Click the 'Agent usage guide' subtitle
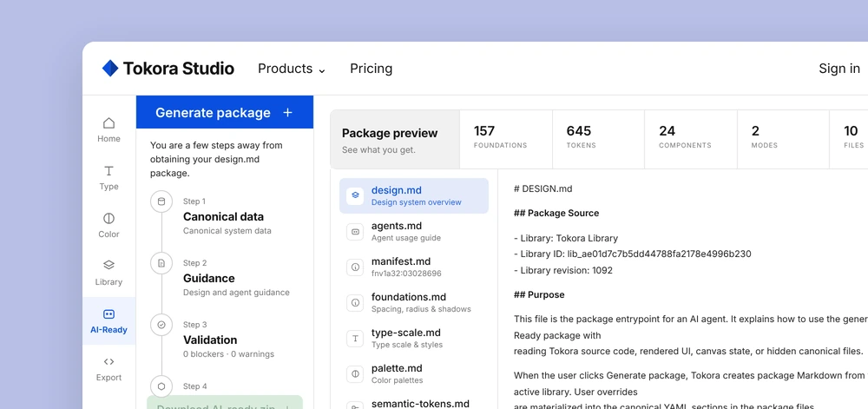This screenshot has width=868, height=409. [406, 238]
